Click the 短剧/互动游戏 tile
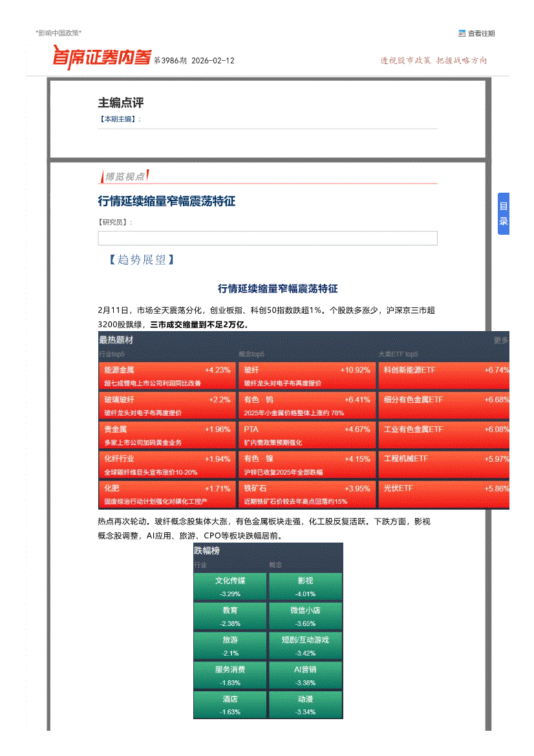Screen dimensions: 534x756 coord(305,645)
